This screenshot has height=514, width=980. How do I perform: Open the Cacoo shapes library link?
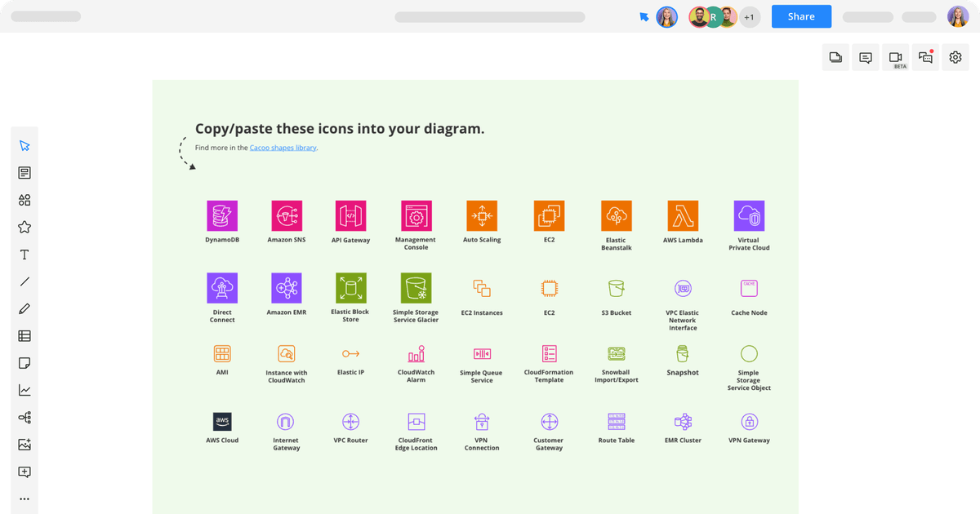283,148
